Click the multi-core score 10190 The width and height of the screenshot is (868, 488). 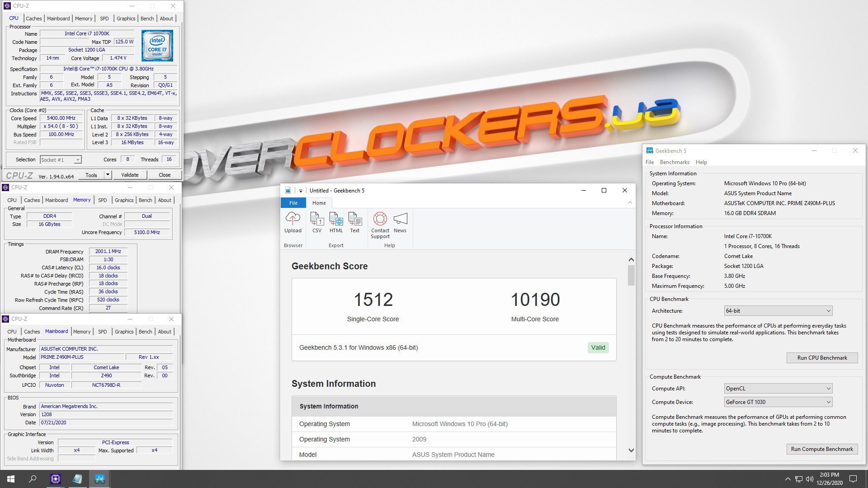click(x=535, y=300)
